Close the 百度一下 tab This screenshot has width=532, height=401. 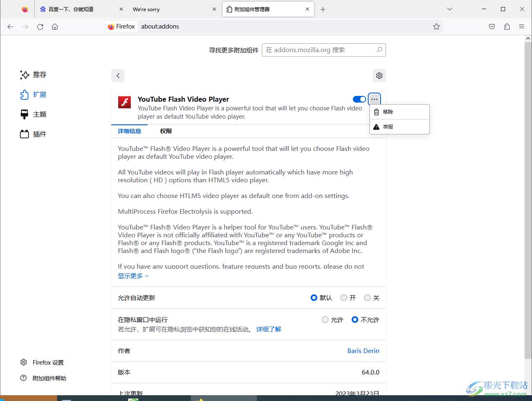pyautogui.click(x=121, y=9)
